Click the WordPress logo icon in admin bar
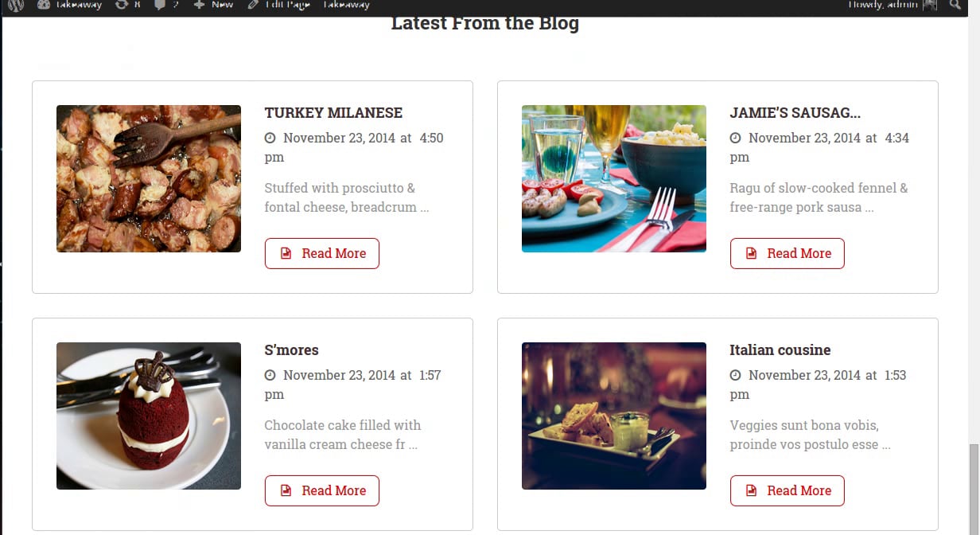 click(16, 5)
